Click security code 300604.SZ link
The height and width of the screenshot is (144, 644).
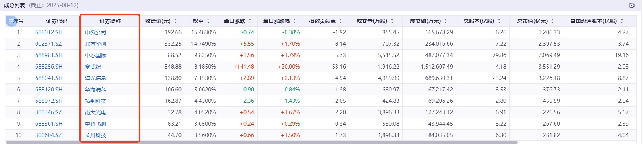(48, 135)
